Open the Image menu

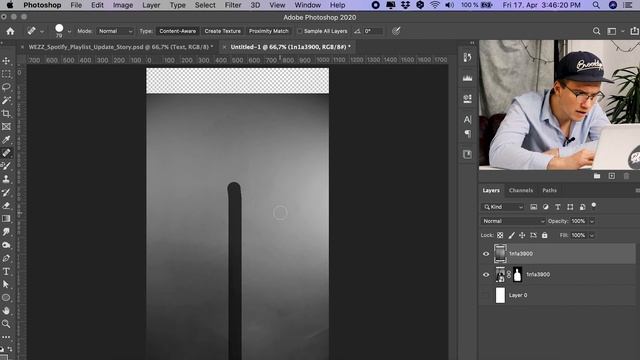click(x=123, y=5)
